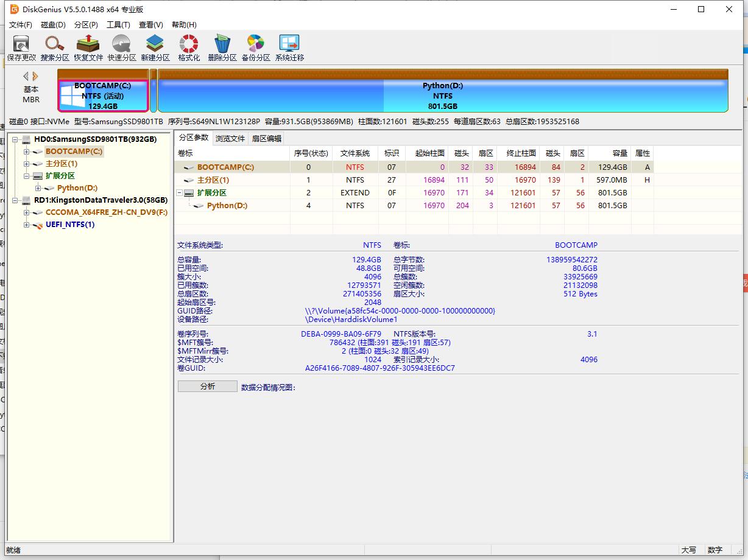The height and width of the screenshot is (560, 748).
Task: Expand the CCCOMA_X64FRE_ZH-CN_DV9(F:) node
Action: coord(26,212)
